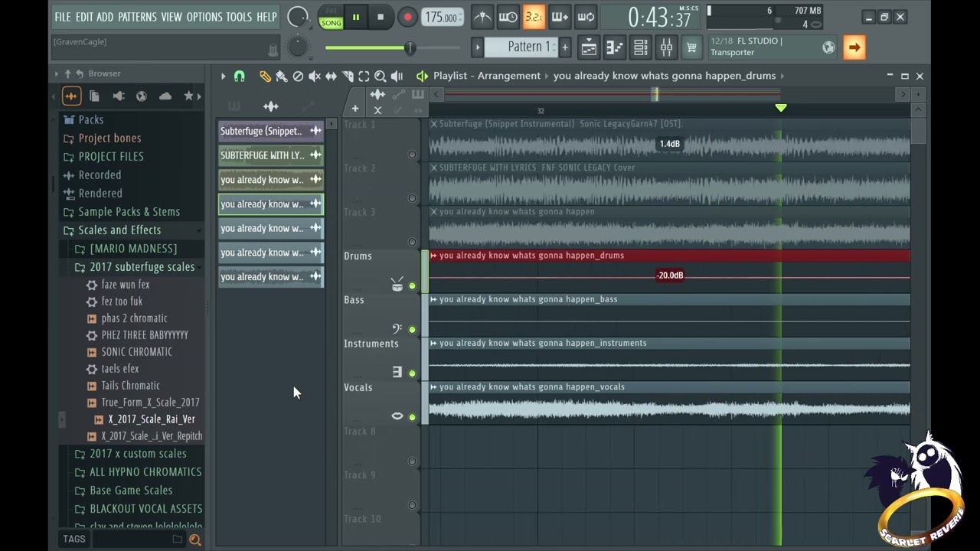Show the files tab in browser

[x=94, y=96]
